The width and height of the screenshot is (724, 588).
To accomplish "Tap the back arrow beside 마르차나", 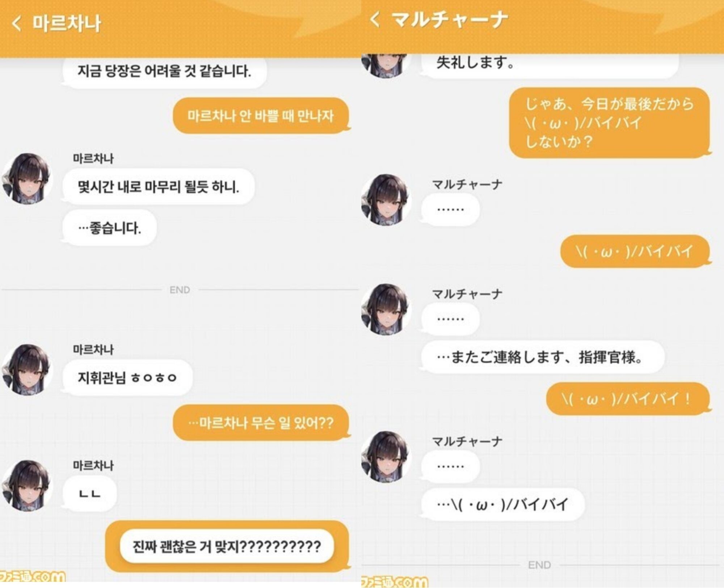I will (17, 24).
